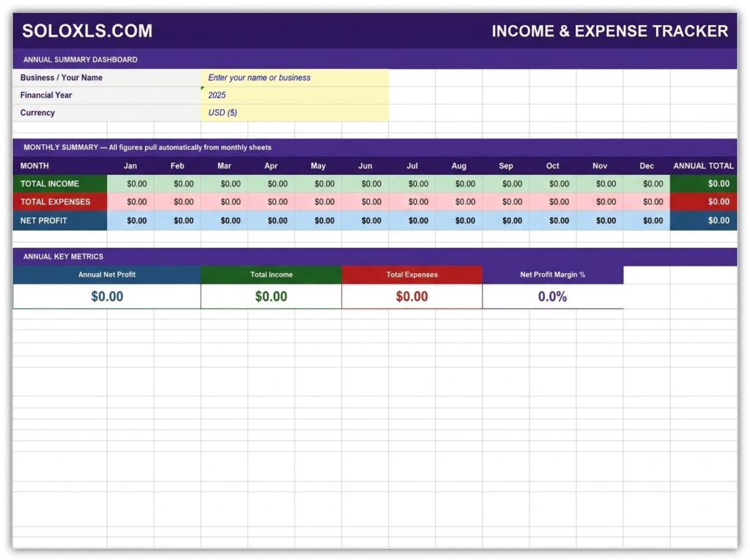Viewport: 750px width, 560px height.
Task: Click the green 'Total Income' metric header
Action: [x=271, y=275]
